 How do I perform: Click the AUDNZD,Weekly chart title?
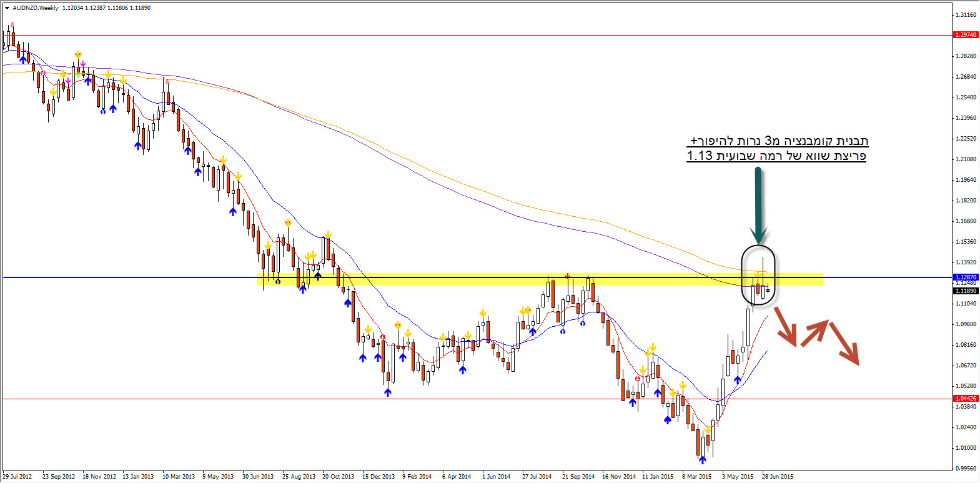[36, 8]
